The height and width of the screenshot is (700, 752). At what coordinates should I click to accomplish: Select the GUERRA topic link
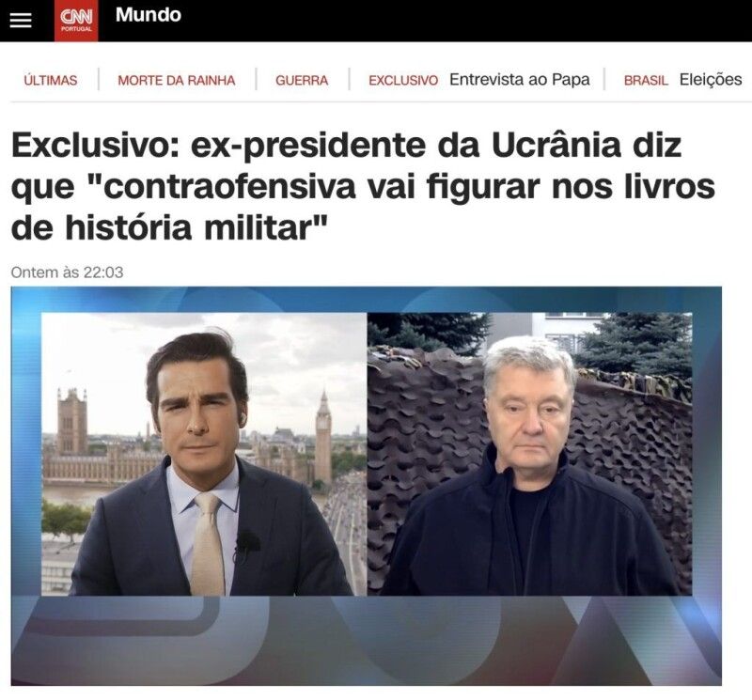click(x=302, y=80)
